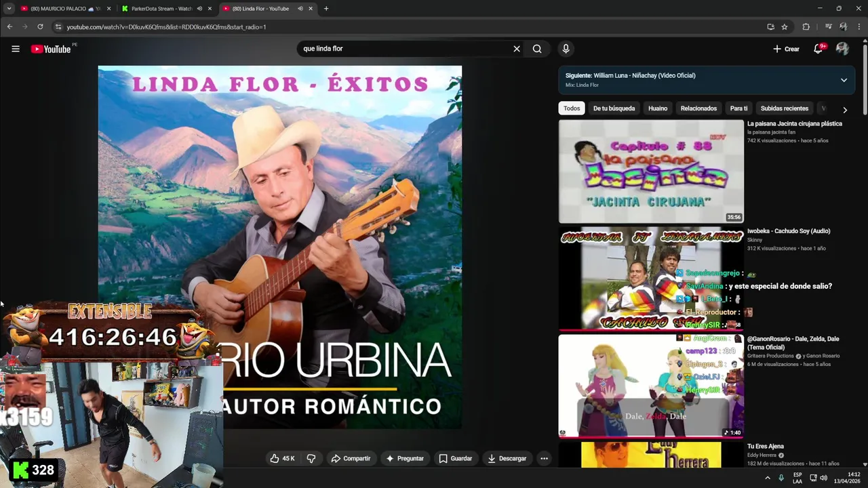Mute the Linda Flor tab audio icon
Viewport: 868px width, 488px height.
point(300,9)
